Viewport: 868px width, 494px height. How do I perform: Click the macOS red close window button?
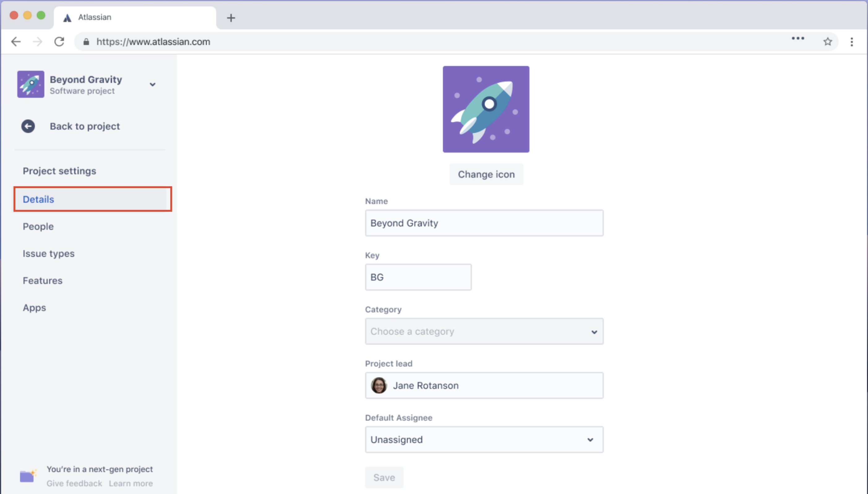(14, 15)
